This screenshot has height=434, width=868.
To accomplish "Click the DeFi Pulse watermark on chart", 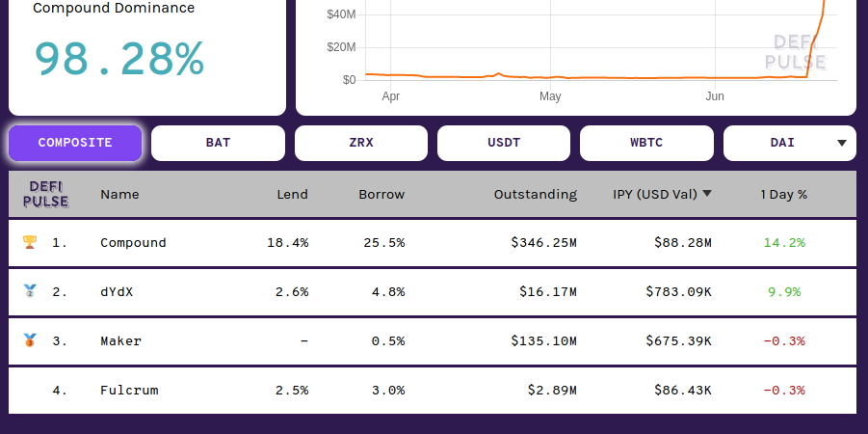I will 795,52.
